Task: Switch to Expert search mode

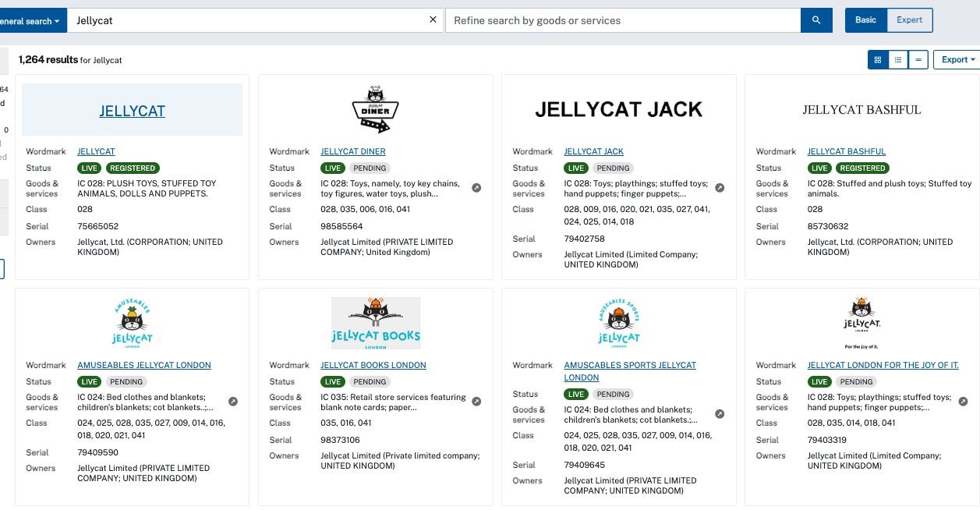Action: (x=910, y=20)
